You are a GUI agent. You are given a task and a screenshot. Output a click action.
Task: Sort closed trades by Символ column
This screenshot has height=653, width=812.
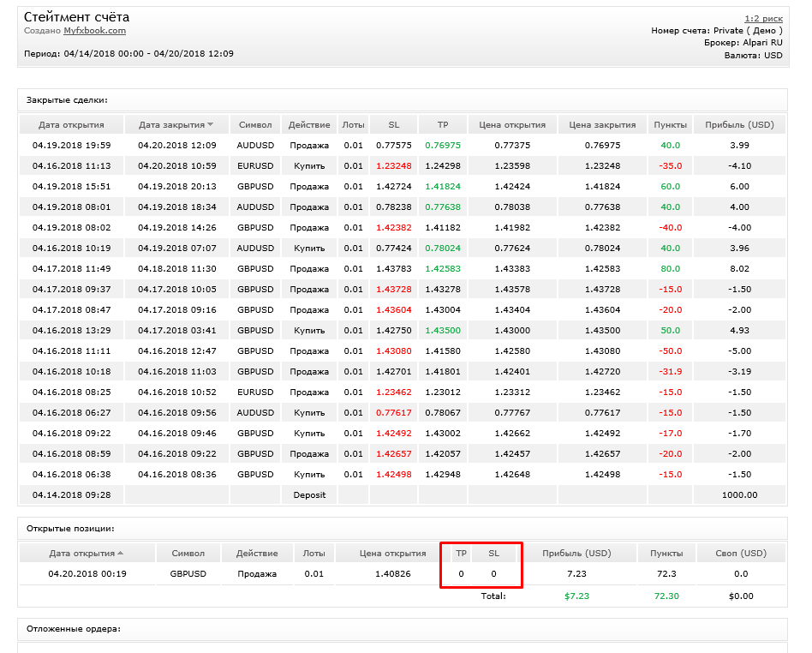(255, 125)
